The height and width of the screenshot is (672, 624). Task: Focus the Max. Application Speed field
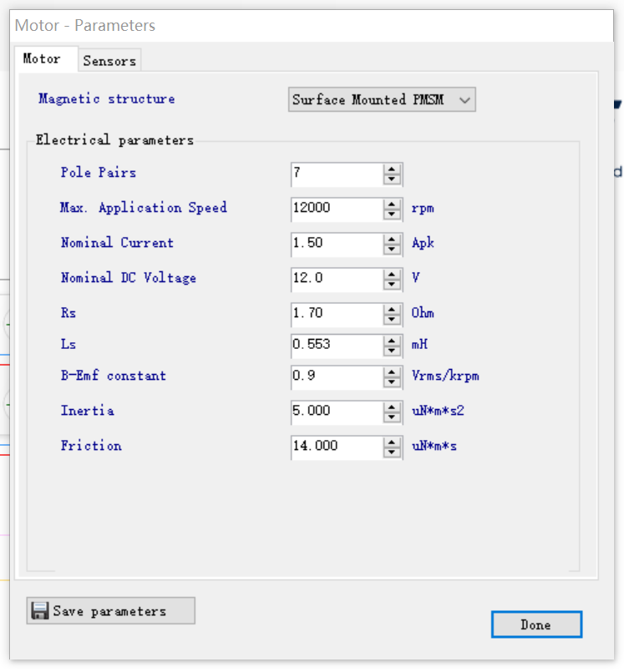336,209
